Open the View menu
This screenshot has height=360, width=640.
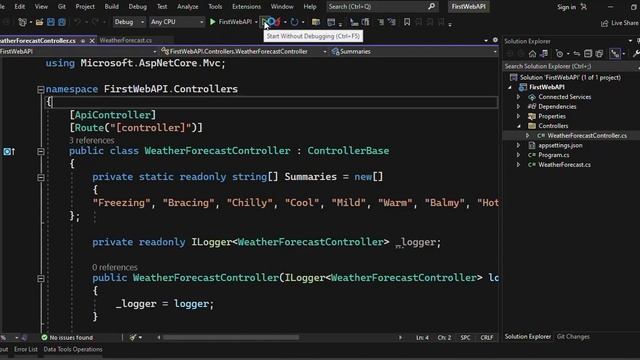click(x=41, y=7)
